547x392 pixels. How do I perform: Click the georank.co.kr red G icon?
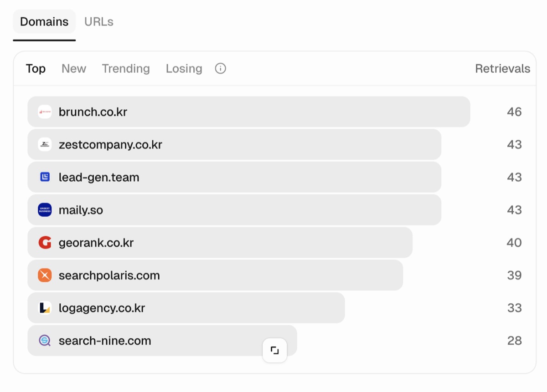[x=45, y=243]
